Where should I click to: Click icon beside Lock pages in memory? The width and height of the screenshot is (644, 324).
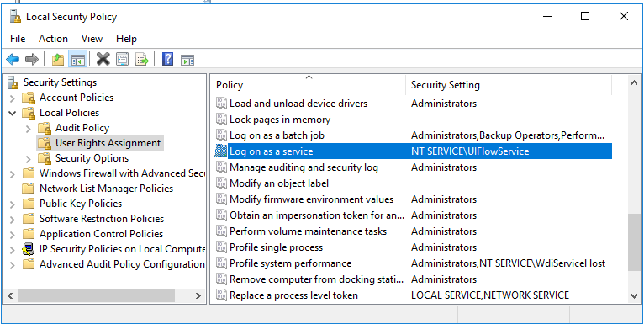(221, 120)
